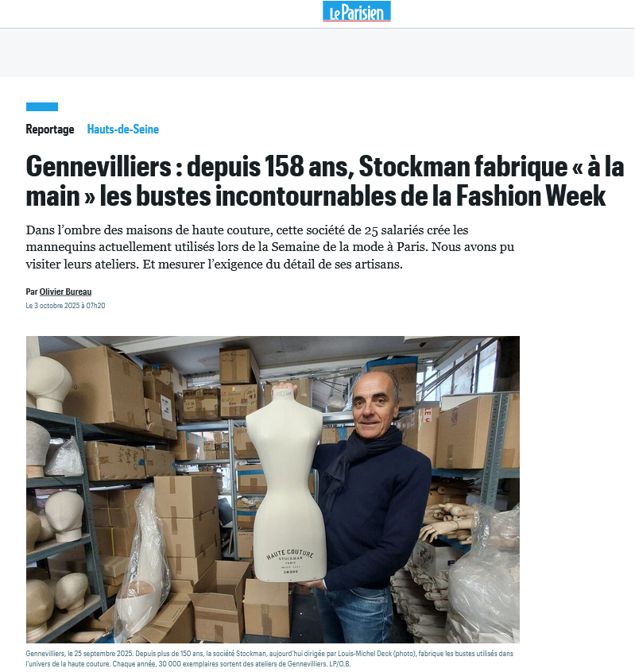
Task: Select the Reportage category label
Action: coord(50,129)
